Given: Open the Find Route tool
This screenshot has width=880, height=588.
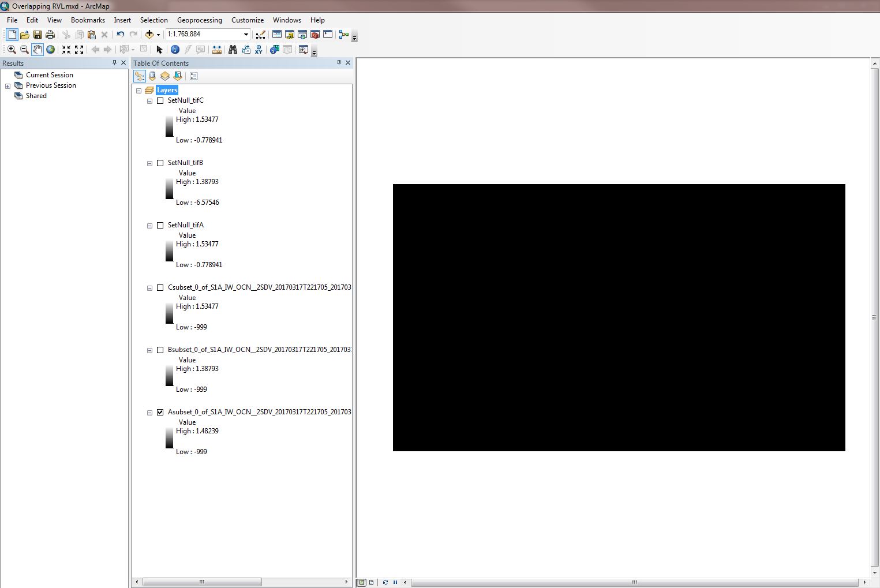Looking at the screenshot, I should click(246, 50).
